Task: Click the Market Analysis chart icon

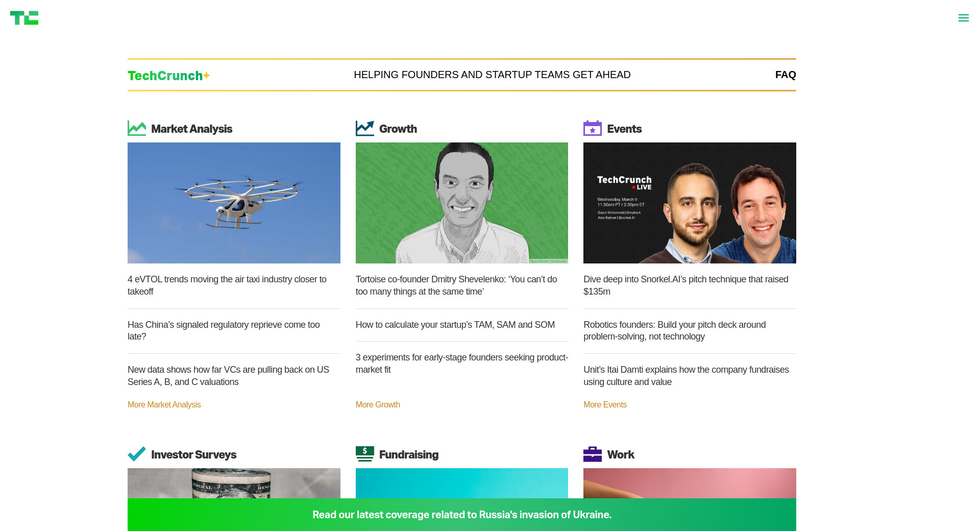Action: click(136, 128)
